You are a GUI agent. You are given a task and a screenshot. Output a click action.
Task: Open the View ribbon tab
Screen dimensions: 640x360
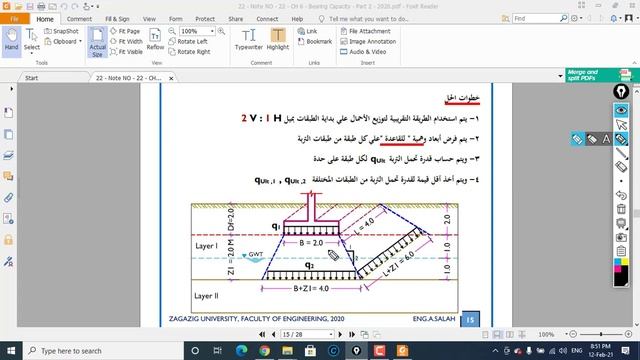pyautogui.click(x=149, y=19)
